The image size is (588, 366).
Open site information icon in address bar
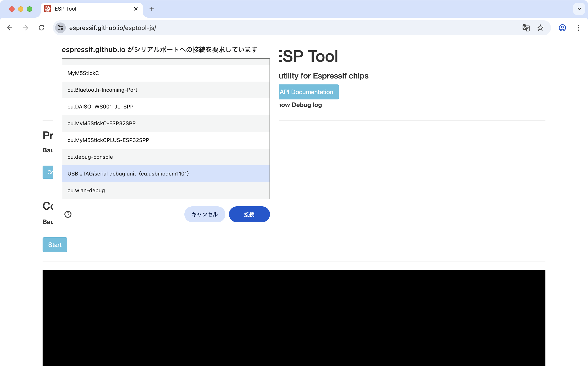60,28
